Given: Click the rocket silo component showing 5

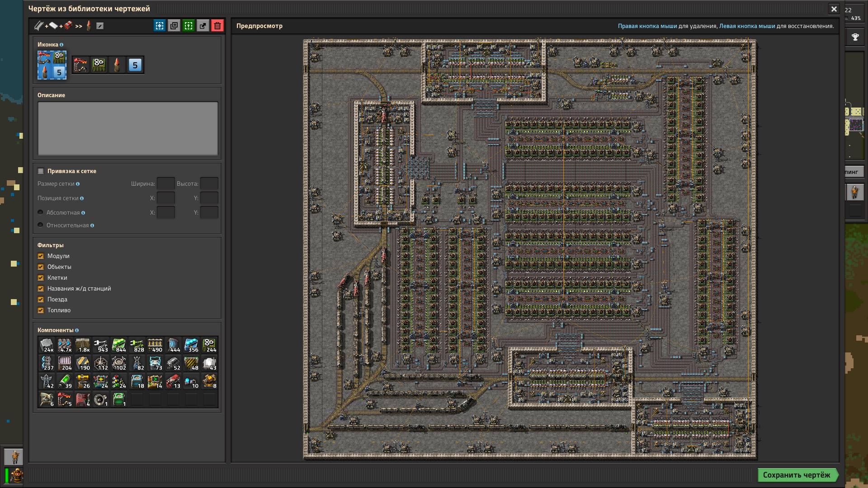Looking at the screenshot, I should pyautogui.click(x=65, y=399).
